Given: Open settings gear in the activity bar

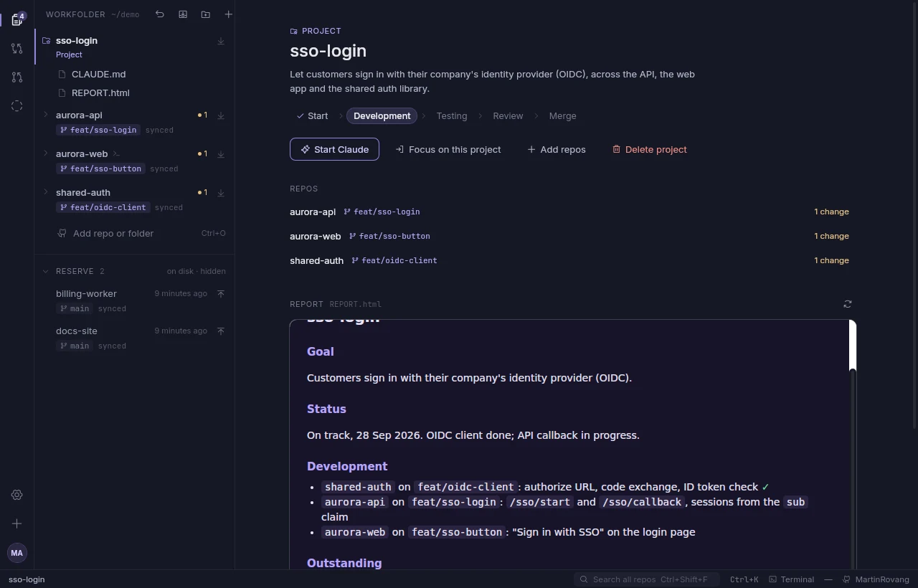Looking at the screenshot, I should pyautogui.click(x=17, y=495).
